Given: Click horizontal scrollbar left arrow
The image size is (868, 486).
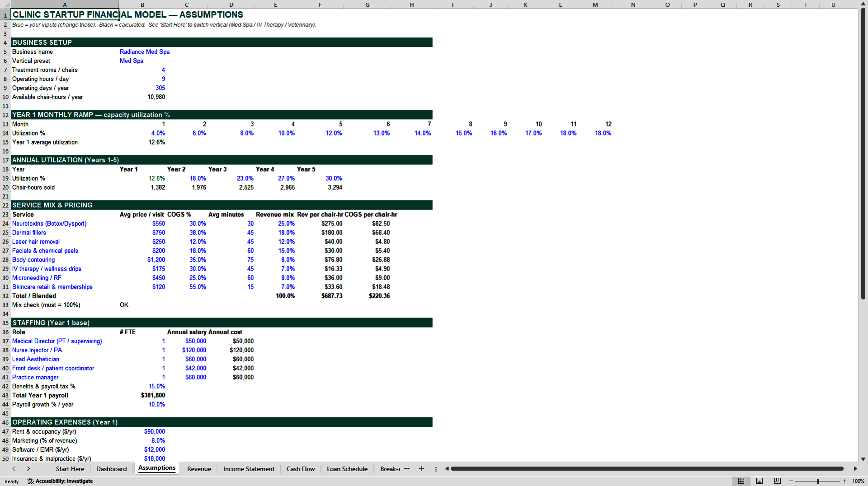Looking at the screenshot, I should tap(447, 469).
